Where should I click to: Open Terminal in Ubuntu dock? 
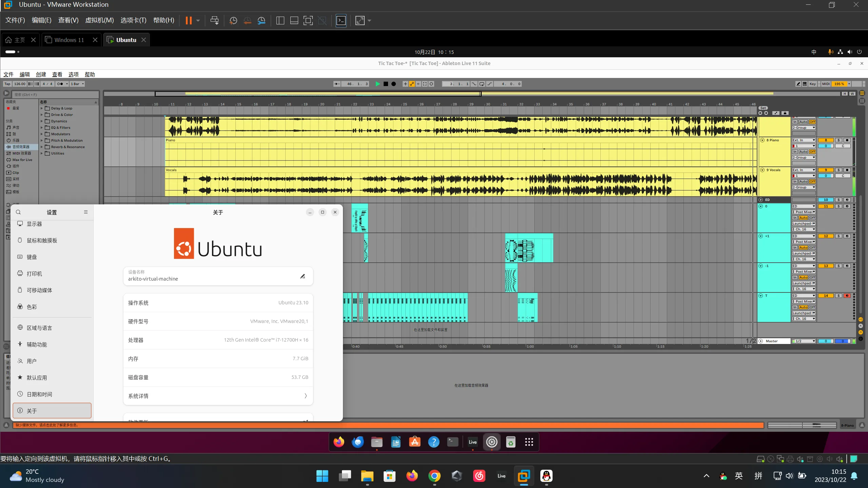pyautogui.click(x=453, y=442)
